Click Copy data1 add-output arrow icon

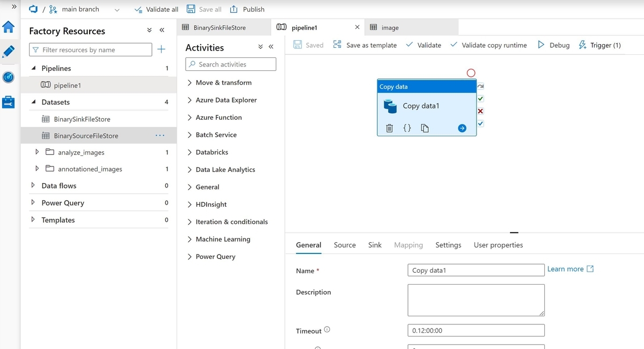coord(462,128)
